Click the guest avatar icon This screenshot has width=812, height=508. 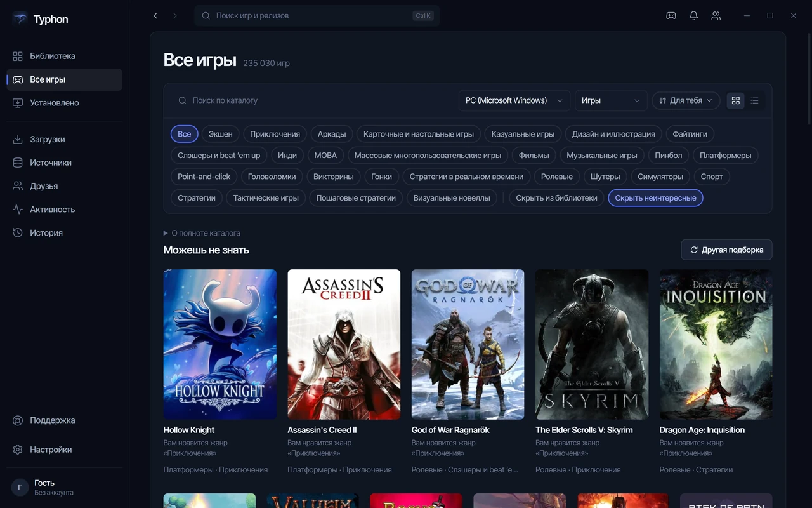(20, 487)
